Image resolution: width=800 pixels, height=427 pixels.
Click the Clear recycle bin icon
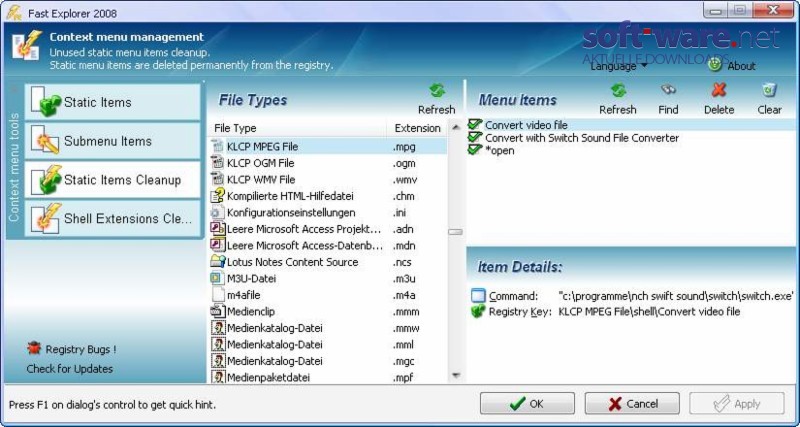pos(769,90)
